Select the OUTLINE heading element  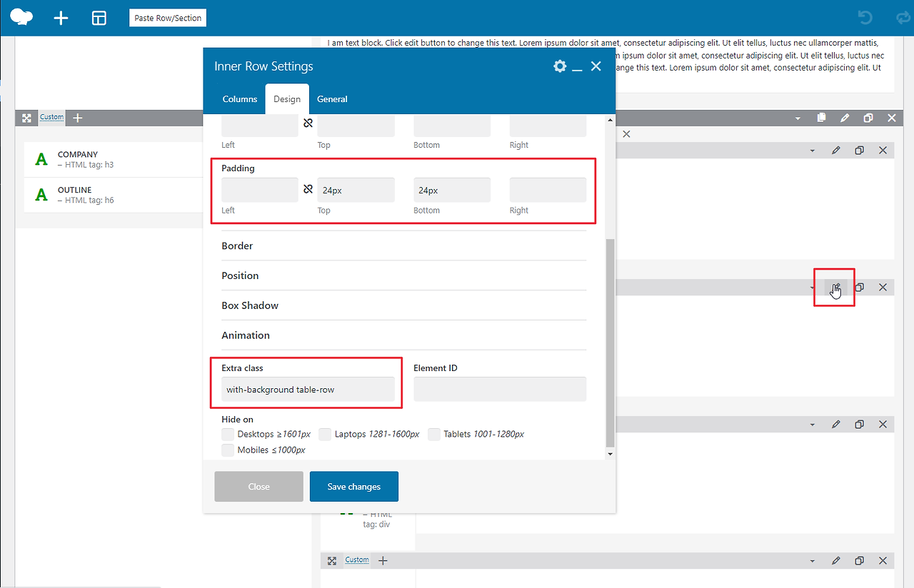(x=113, y=195)
